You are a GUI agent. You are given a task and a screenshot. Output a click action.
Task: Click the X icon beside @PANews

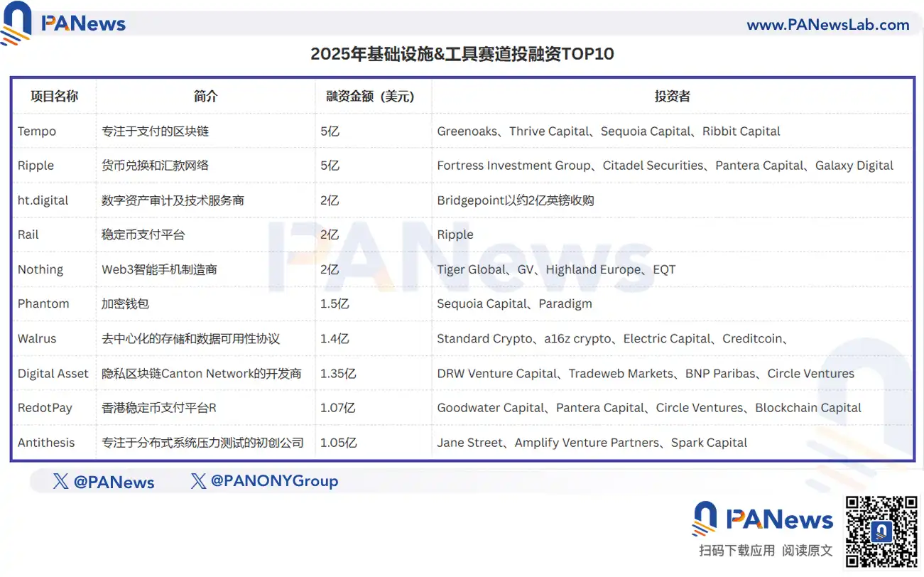[x=61, y=482]
